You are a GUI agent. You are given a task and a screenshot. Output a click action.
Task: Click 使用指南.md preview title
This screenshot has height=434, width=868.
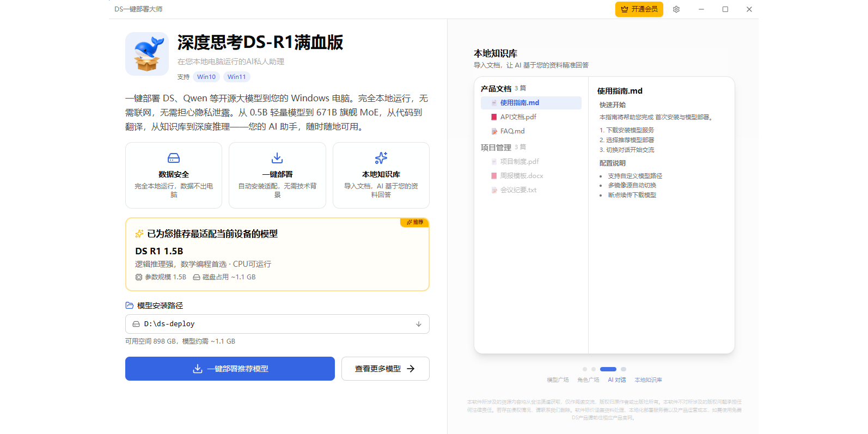[x=620, y=91]
